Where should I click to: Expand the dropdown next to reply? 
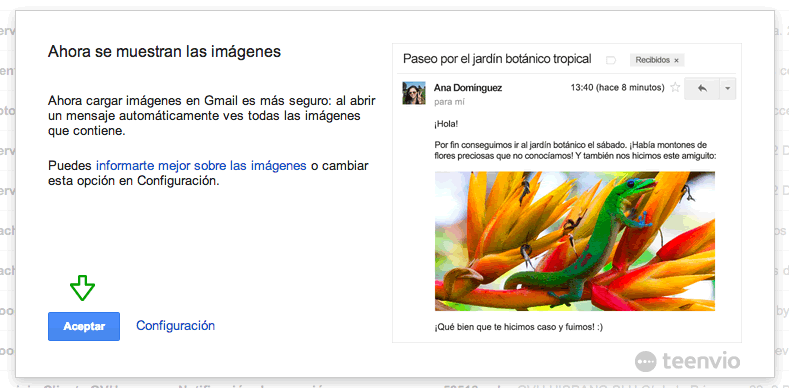click(x=728, y=88)
